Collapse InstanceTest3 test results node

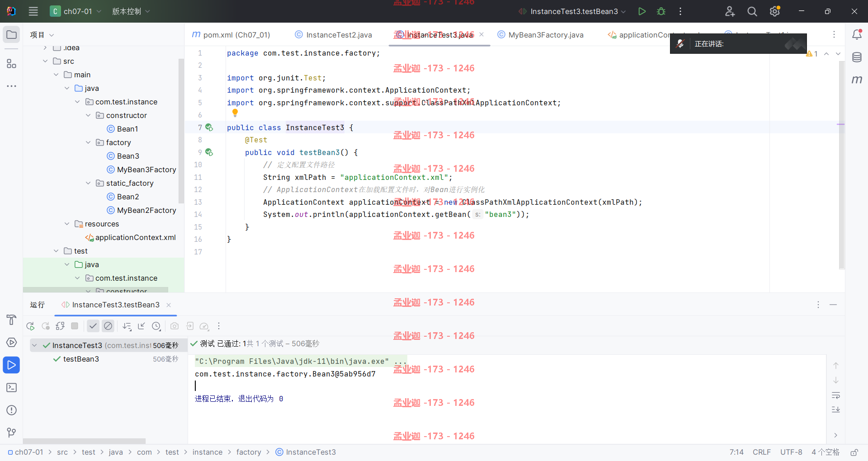tap(34, 345)
